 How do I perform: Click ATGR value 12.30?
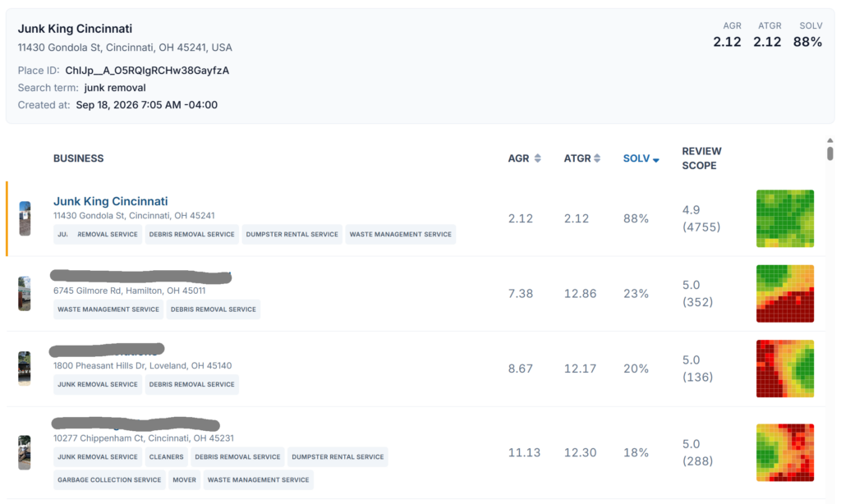click(580, 452)
